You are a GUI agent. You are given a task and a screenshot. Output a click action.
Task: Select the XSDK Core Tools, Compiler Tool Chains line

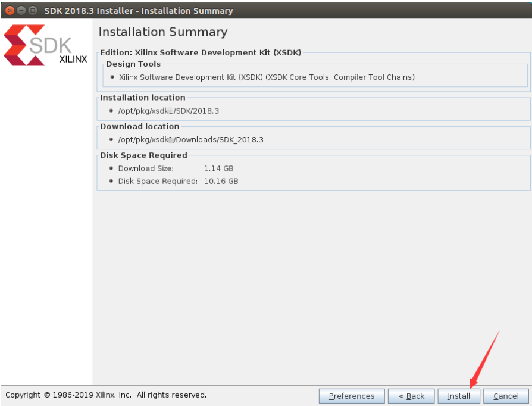click(267, 77)
